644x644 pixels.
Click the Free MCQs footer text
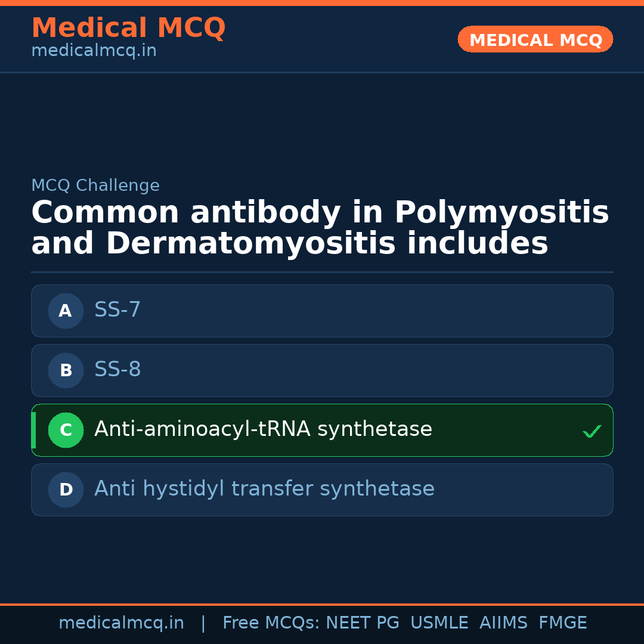[x=271, y=623]
